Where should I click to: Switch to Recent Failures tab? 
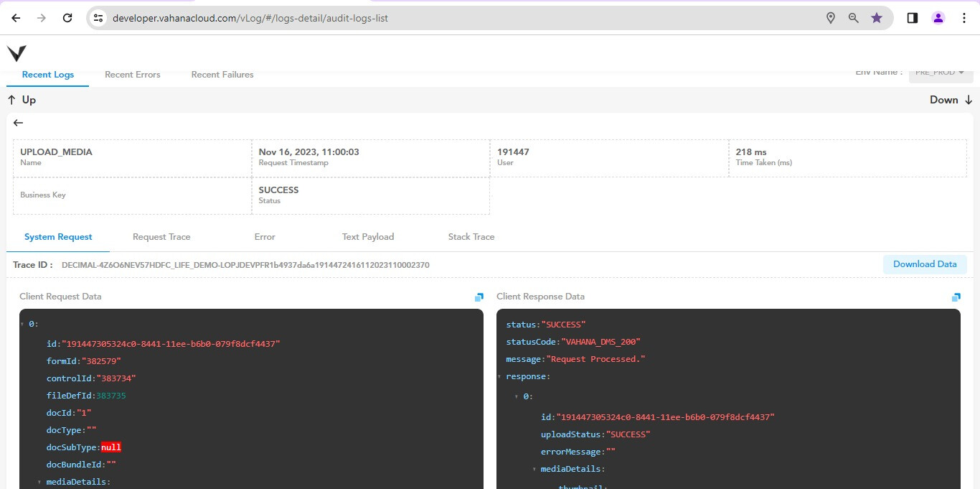[222, 75]
